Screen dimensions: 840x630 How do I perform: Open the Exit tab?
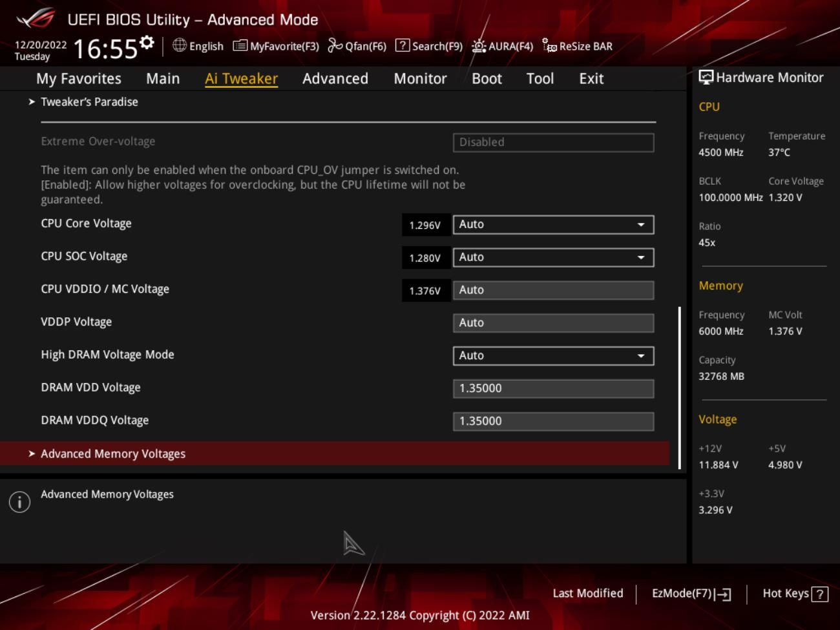point(591,79)
